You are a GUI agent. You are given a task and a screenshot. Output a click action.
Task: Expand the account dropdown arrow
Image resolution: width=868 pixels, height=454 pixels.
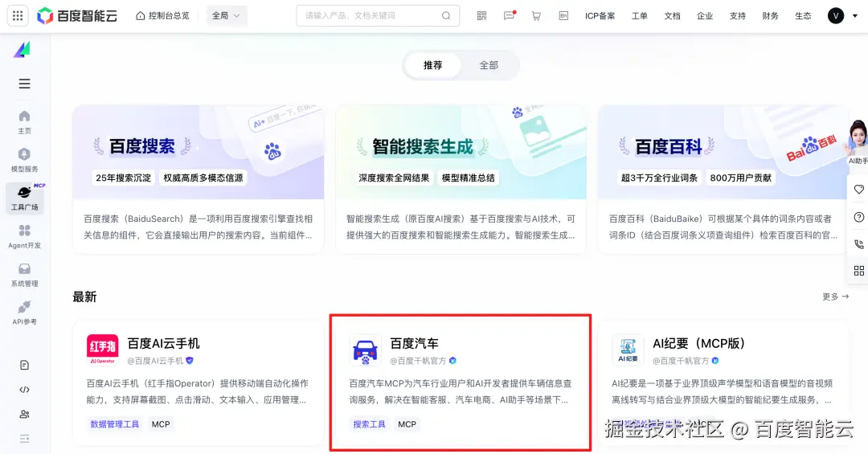click(854, 16)
